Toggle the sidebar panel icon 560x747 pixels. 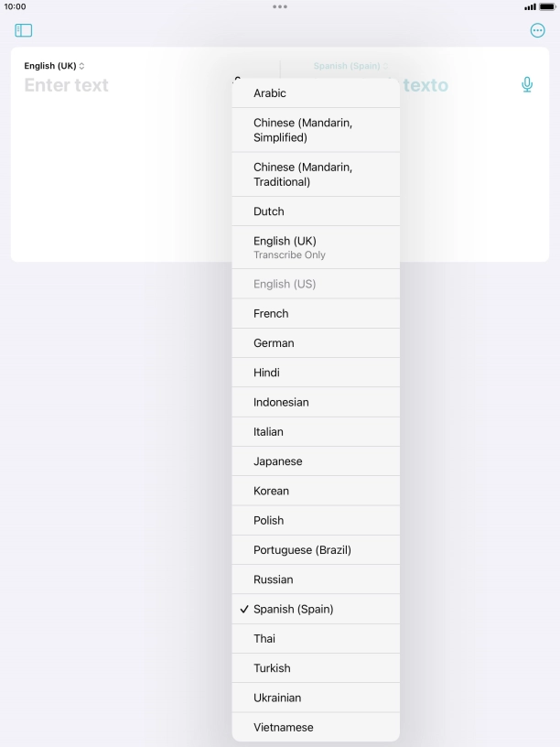tap(24, 30)
